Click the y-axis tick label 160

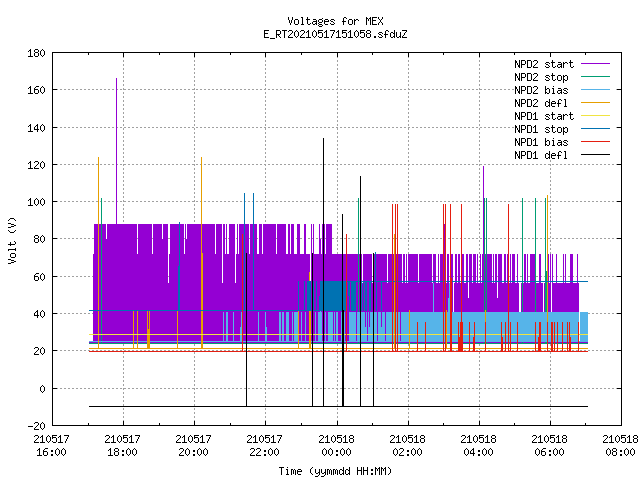pyautogui.click(x=36, y=90)
